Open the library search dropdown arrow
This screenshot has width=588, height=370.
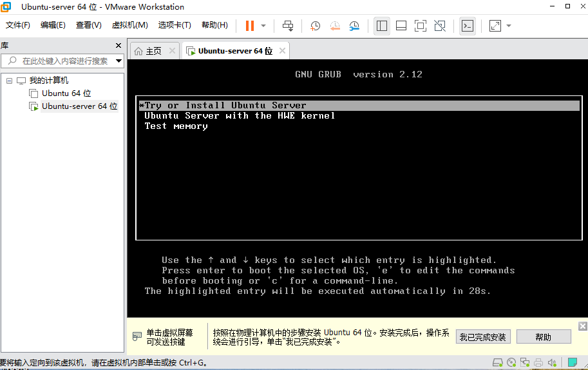119,61
